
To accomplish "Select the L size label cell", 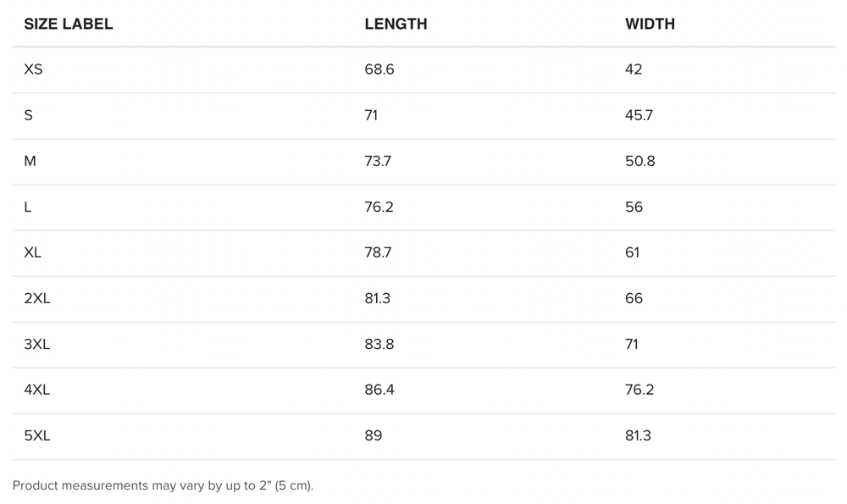I will pyautogui.click(x=28, y=207).
